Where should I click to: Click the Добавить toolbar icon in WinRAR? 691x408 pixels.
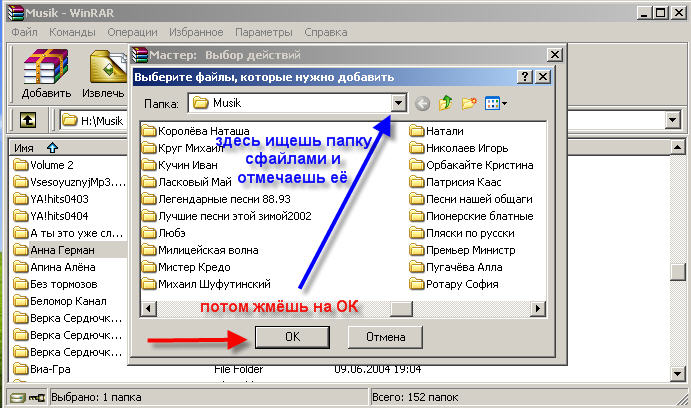pos(46,74)
